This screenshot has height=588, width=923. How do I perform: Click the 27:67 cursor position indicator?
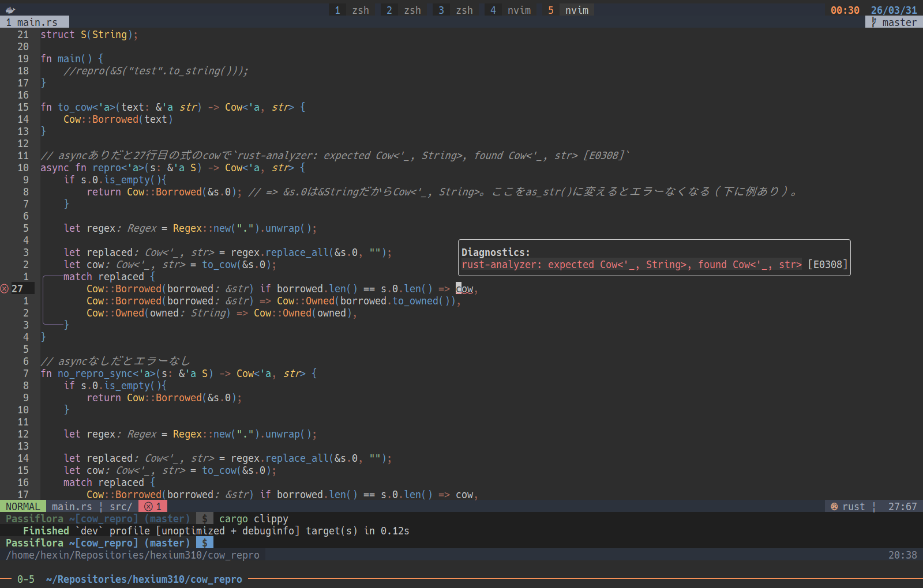[x=902, y=507]
